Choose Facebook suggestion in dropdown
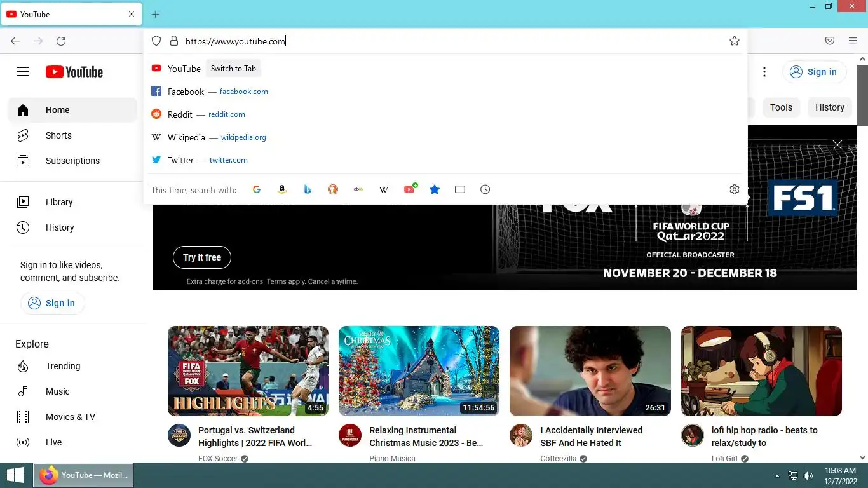868x488 pixels. pos(445,91)
